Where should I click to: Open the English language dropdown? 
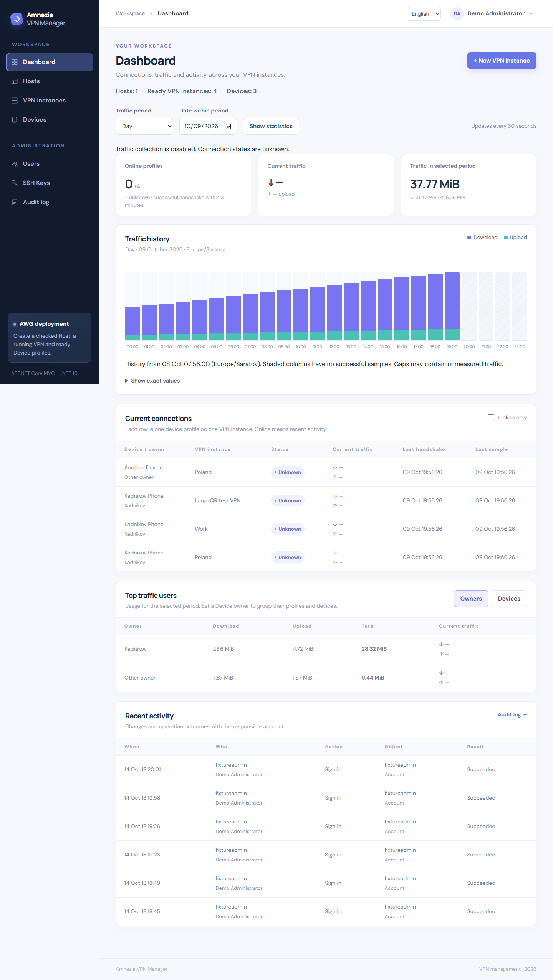[424, 14]
